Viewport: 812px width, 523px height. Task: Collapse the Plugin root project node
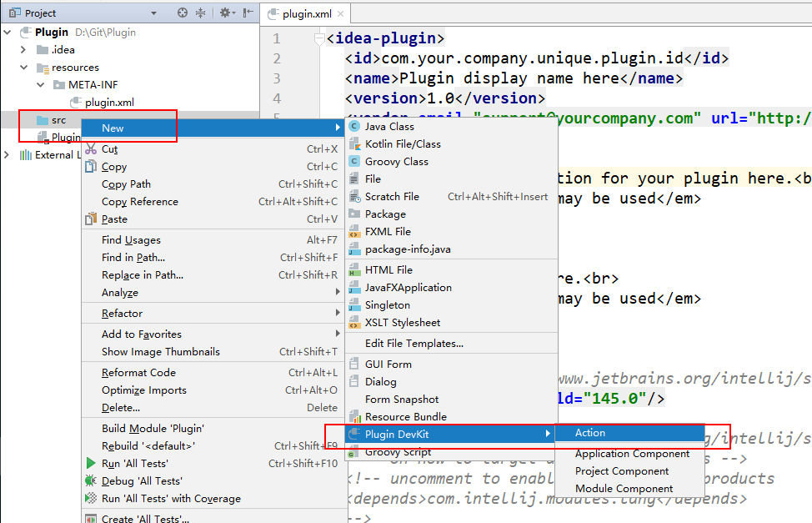[8, 33]
